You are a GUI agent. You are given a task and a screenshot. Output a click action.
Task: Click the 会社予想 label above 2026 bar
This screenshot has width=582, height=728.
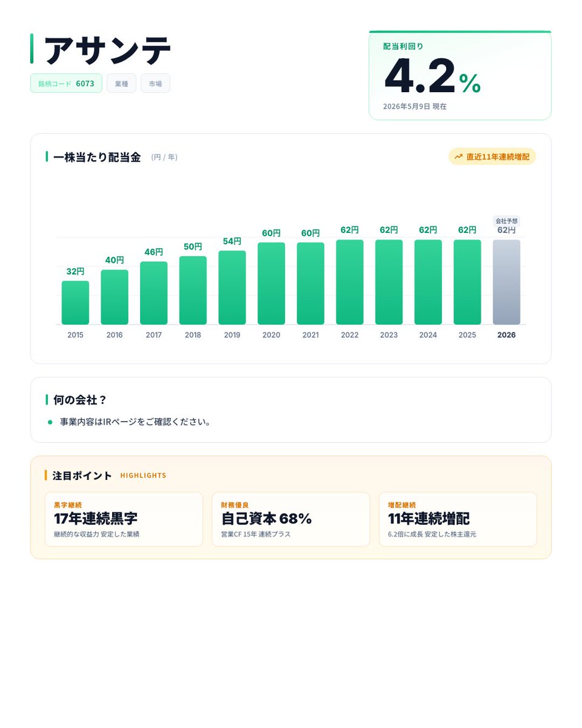(506, 221)
